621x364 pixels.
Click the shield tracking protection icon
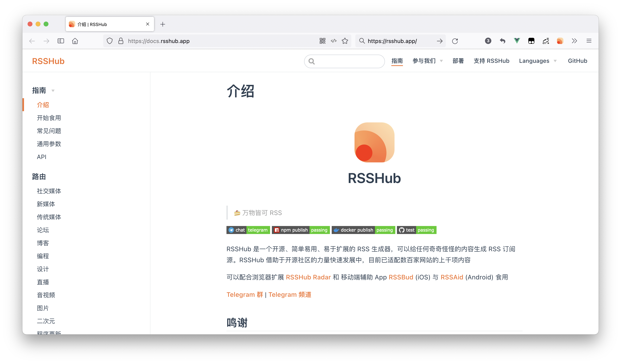coord(109,41)
